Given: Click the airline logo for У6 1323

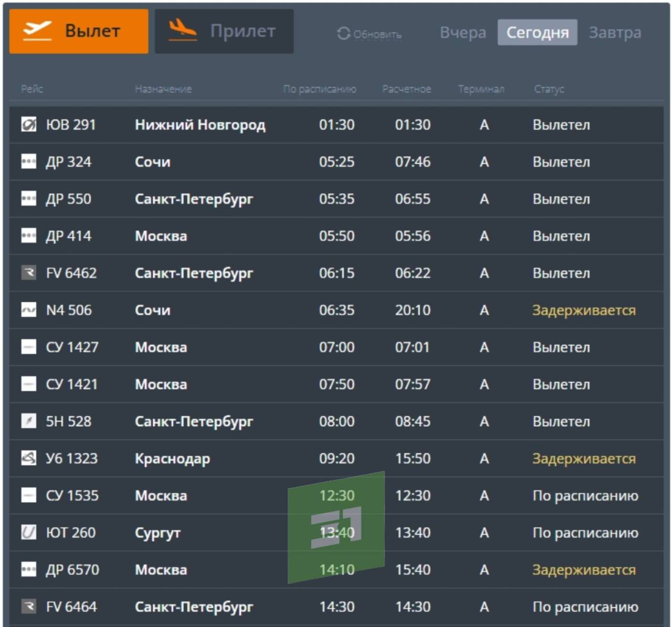Looking at the screenshot, I should (28, 459).
